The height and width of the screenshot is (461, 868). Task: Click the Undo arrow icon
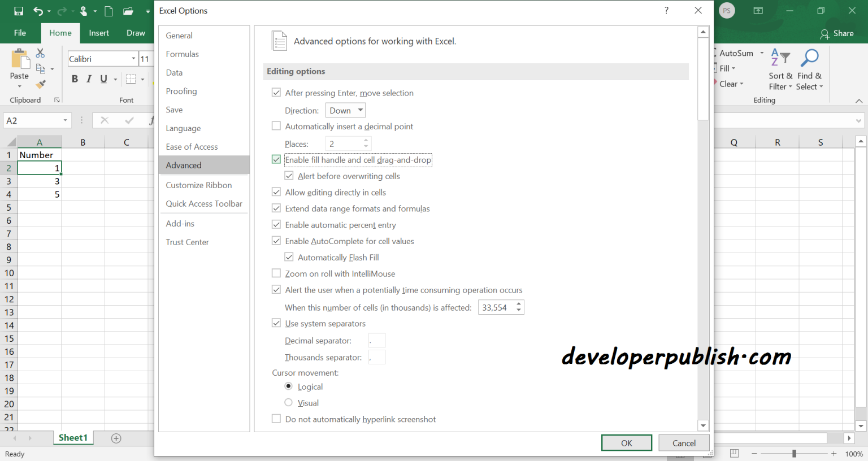click(x=38, y=11)
